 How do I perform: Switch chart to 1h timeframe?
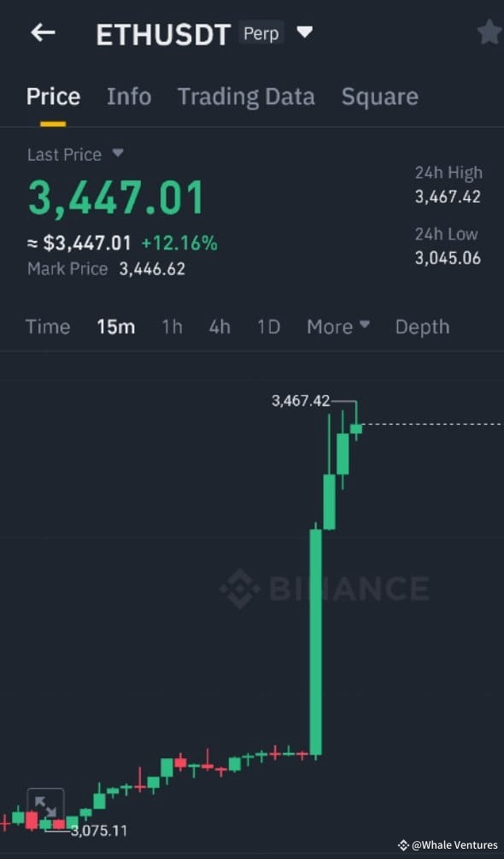pyautogui.click(x=172, y=327)
